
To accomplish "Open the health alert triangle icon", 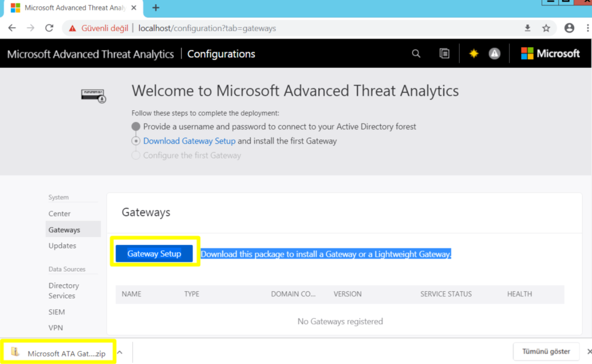I will click(494, 54).
